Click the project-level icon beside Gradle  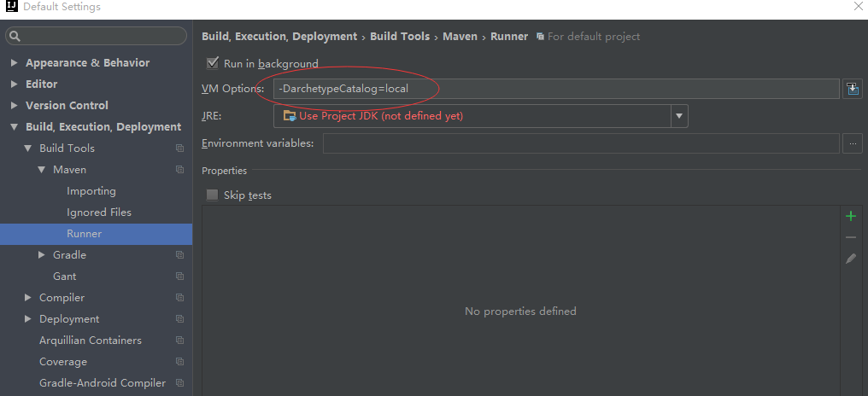179,255
